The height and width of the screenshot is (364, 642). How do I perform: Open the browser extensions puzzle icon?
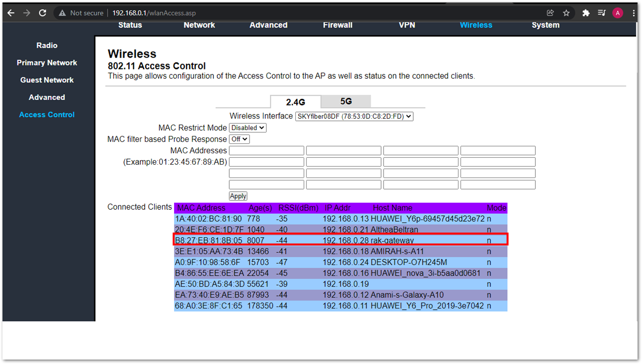[586, 13]
